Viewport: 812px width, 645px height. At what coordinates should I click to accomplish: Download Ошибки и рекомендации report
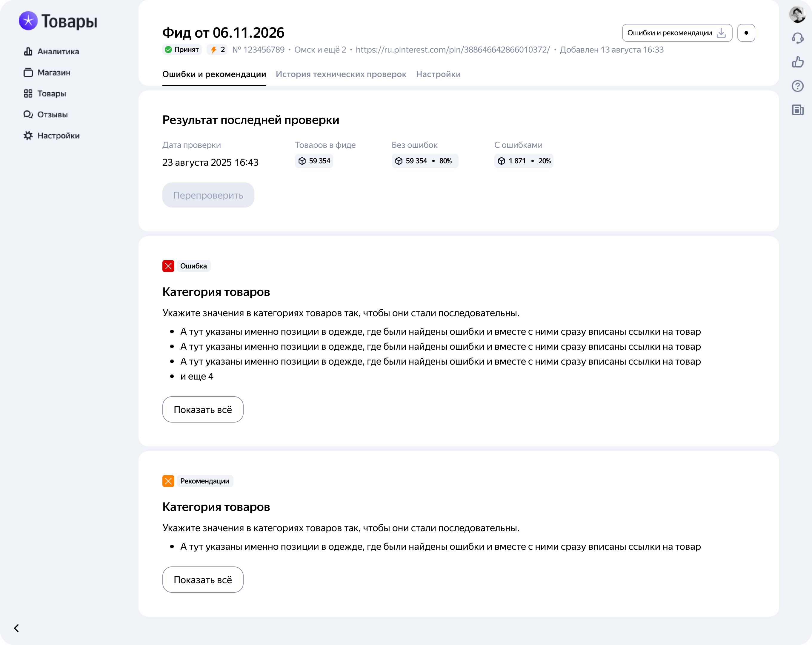[x=677, y=33]
